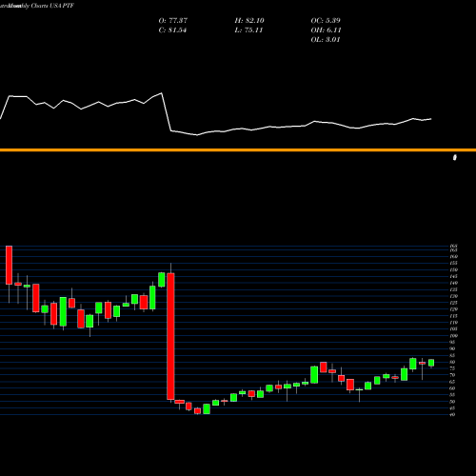The height and width of the screenshot is (476, 476).
Task: Click the high value 'H: 82.10'
Action: click(x=249, y=21)
